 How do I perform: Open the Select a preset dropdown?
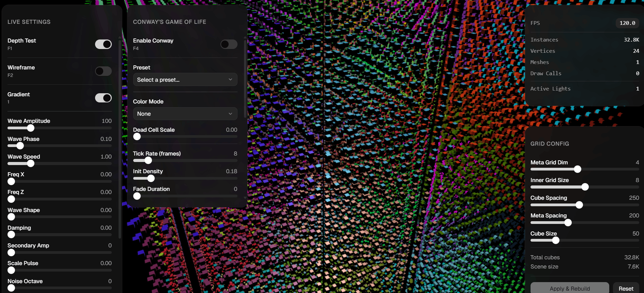click(x=185, y=80)
